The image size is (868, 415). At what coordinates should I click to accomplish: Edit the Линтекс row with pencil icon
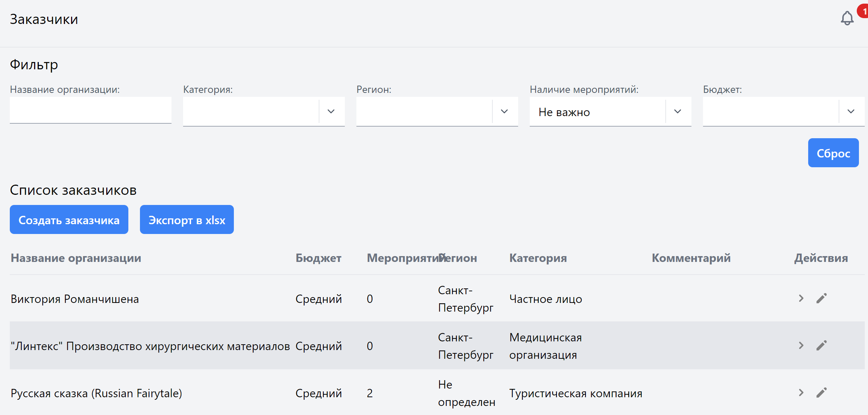tap(822, 345)
